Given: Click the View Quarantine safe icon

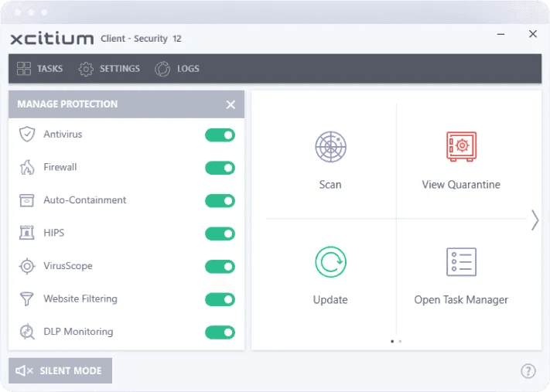Looking at the screenshot, I should tap(461, 147).
